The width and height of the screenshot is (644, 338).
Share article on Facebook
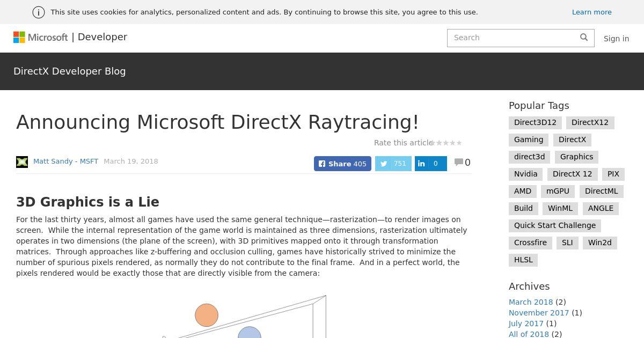coord(342,164)
